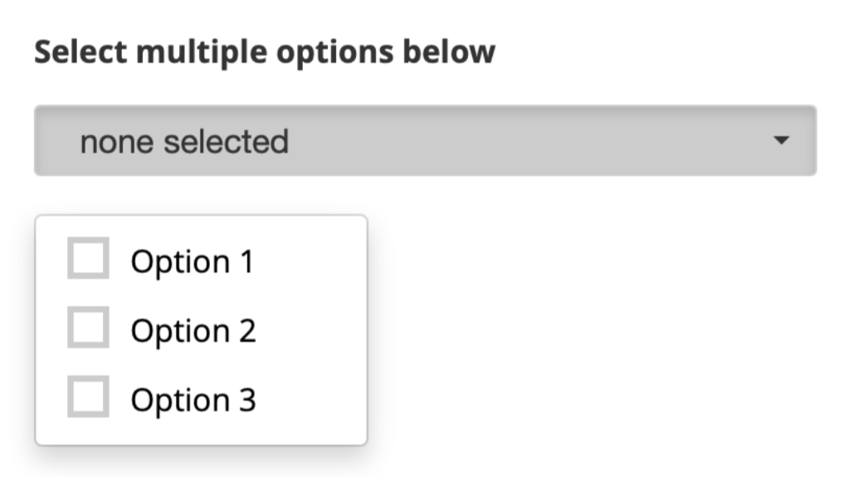This screenshot has height=485, width=868.
Task: Click the gray select box's left edge
Action: coord(41,140)
